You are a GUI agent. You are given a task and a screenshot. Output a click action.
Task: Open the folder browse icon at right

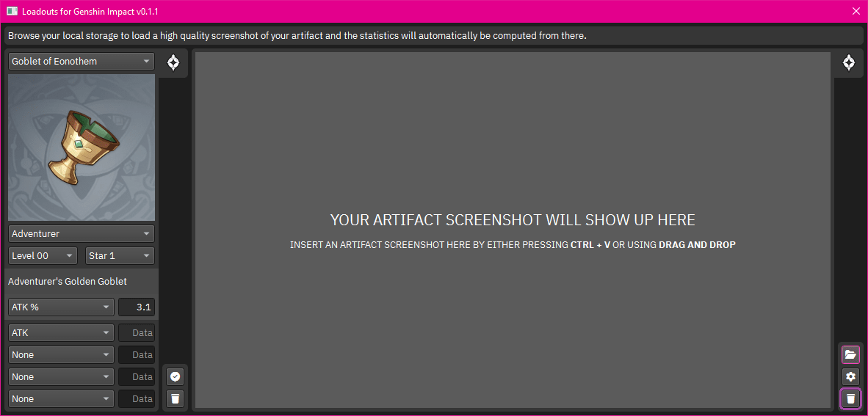click(851, 354)
